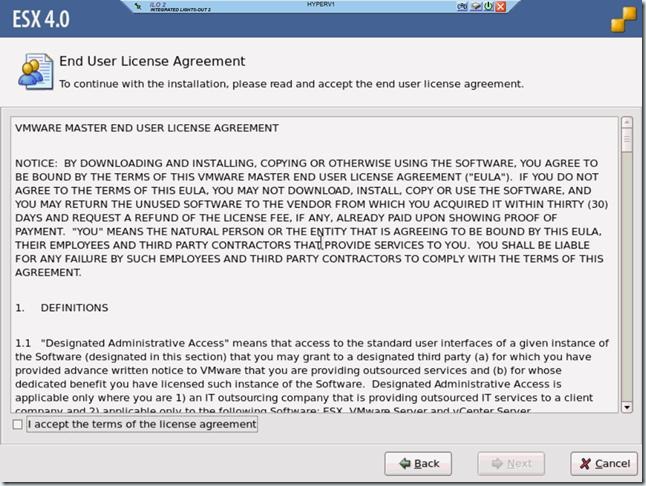The image size is (646, 486).
Task: Click the EULA scrollbar track below thumb
Action: (627, 276)
